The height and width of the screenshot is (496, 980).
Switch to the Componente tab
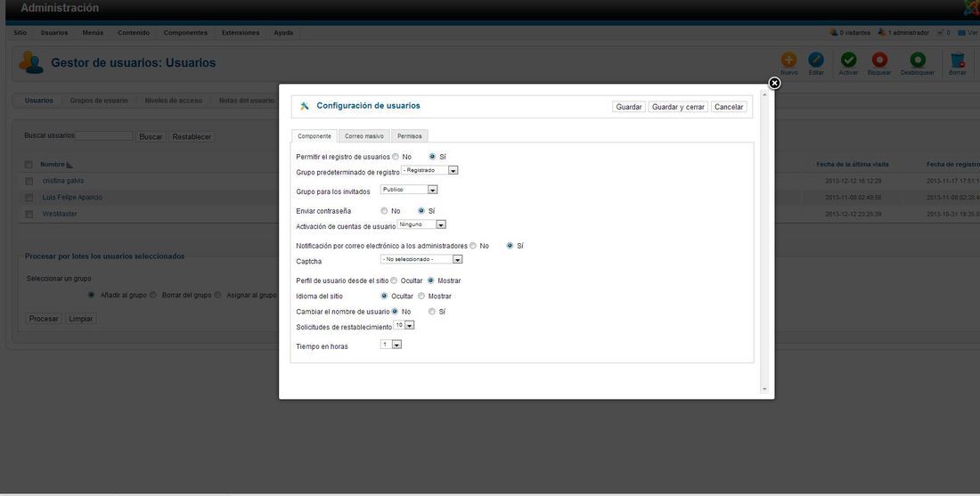coord(314,136)
